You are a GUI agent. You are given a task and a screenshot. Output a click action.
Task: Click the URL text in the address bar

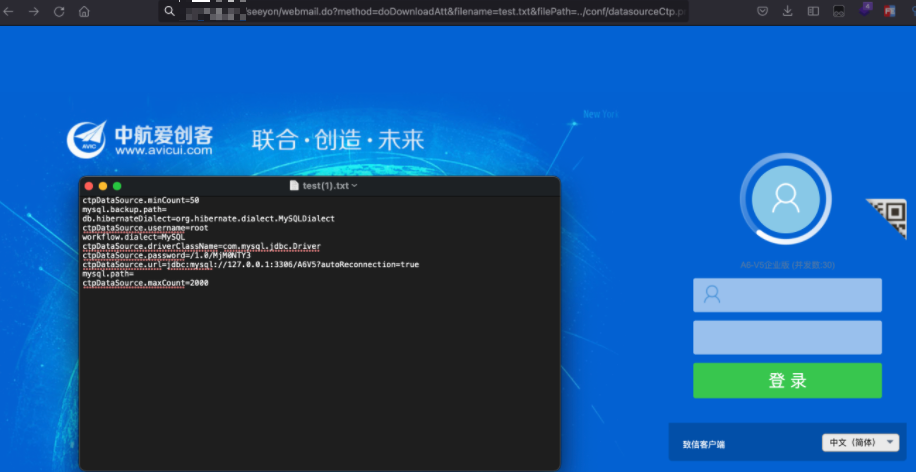point(466,11)
